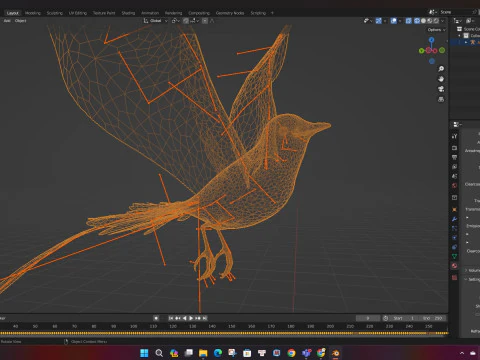Viewport: 480px width, 360px height.
Task: Open the overlays options dropdown arrow
Action: click(x=400, y=21)
